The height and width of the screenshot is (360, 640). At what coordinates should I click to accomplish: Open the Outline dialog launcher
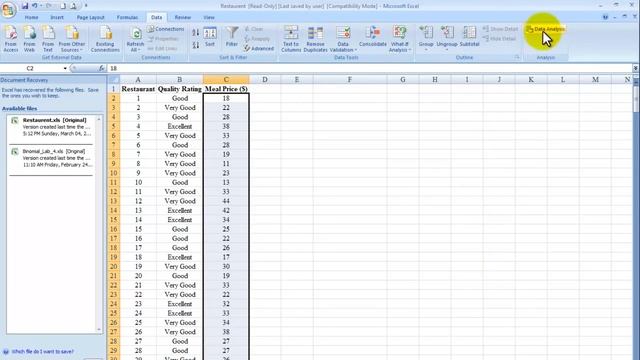517,57
